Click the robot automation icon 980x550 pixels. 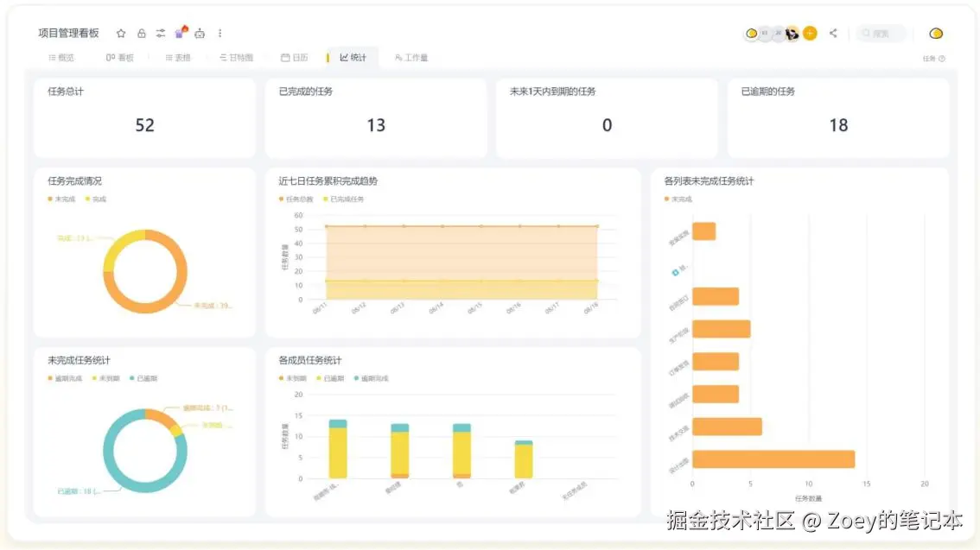pyautogui.click(x=200, y=33)
